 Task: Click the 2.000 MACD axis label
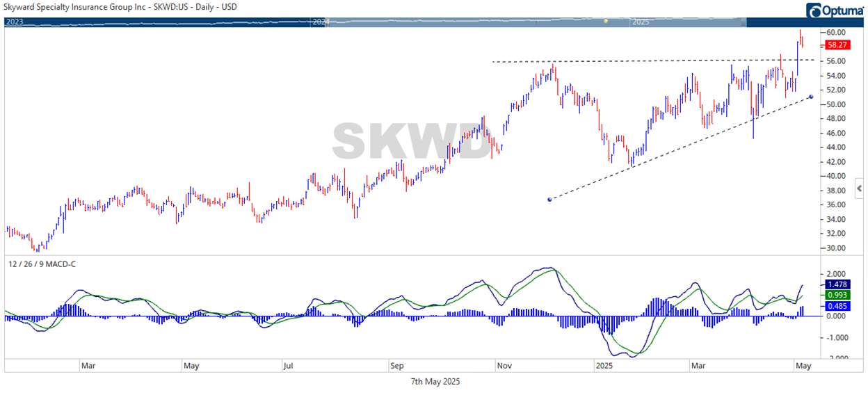[x=837, y=274]
